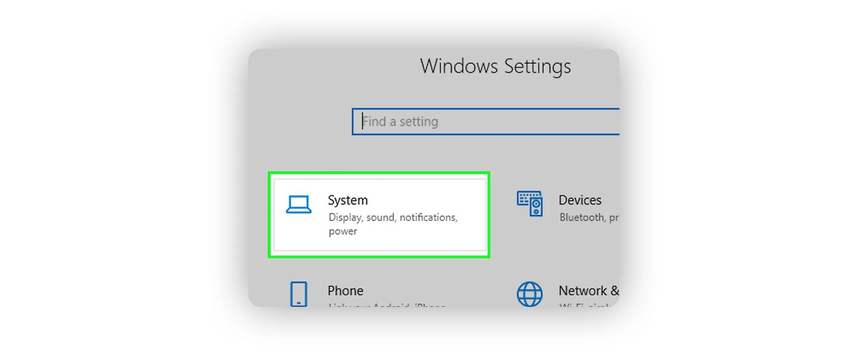Click 'Display, sound, notifications' description text
Viewport: 868px width, 356px height.
click(x=393, y=217)
